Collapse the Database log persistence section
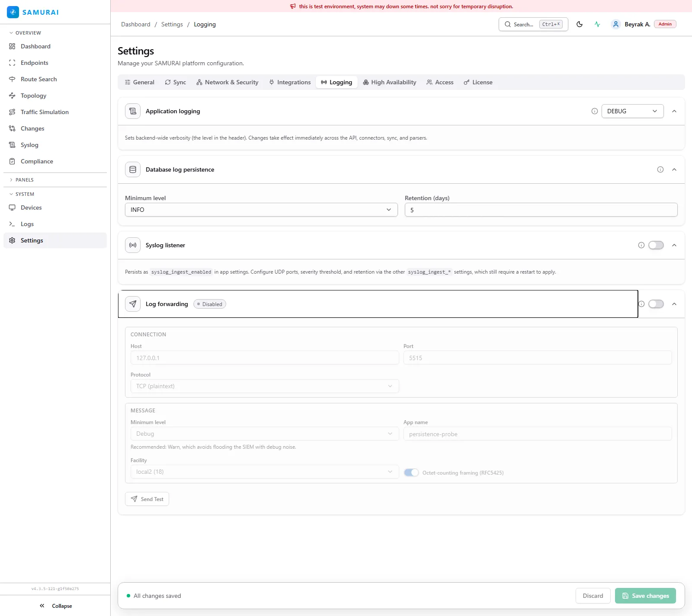Screen dimensions: 692x616 [674, 169]
